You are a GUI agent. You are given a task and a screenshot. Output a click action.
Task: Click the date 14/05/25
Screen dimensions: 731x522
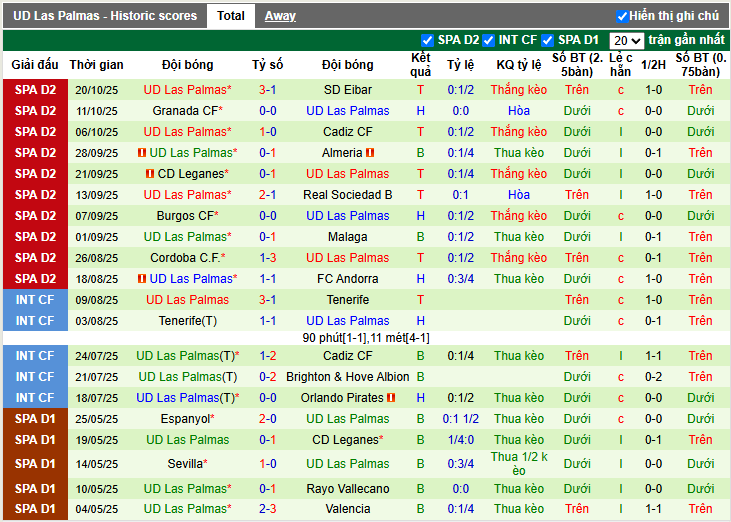click(97, 464)
